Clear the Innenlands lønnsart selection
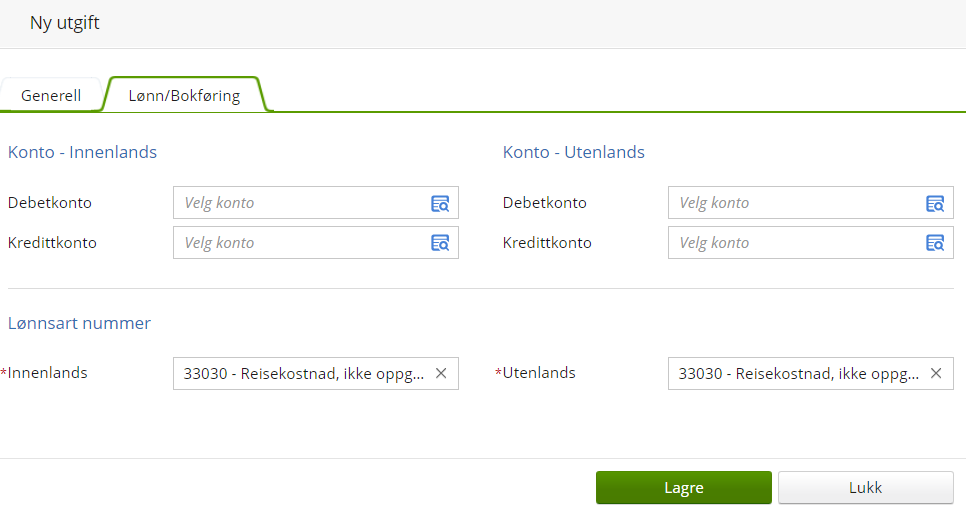 tap(441, 373)
